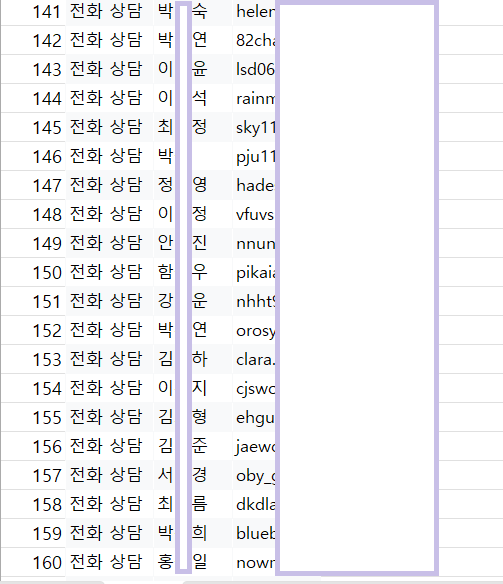Viewport: 503px width, 584px height.
Task: Click surname 최 in row 145
Action: (165, 127)
